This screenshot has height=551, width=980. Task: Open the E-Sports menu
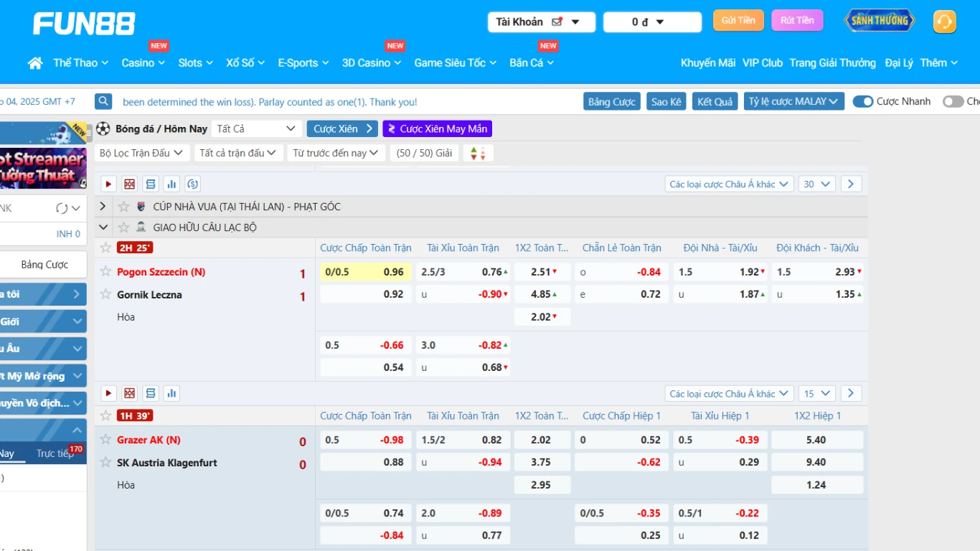coord(303,63)
